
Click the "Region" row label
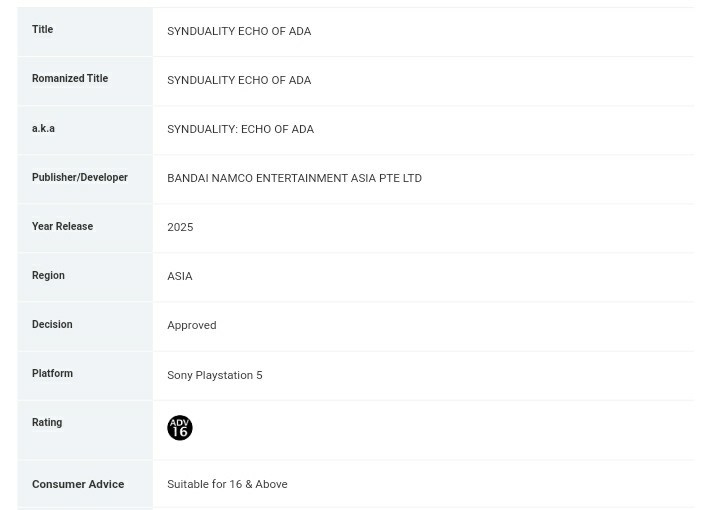click(x=48, y=275)
